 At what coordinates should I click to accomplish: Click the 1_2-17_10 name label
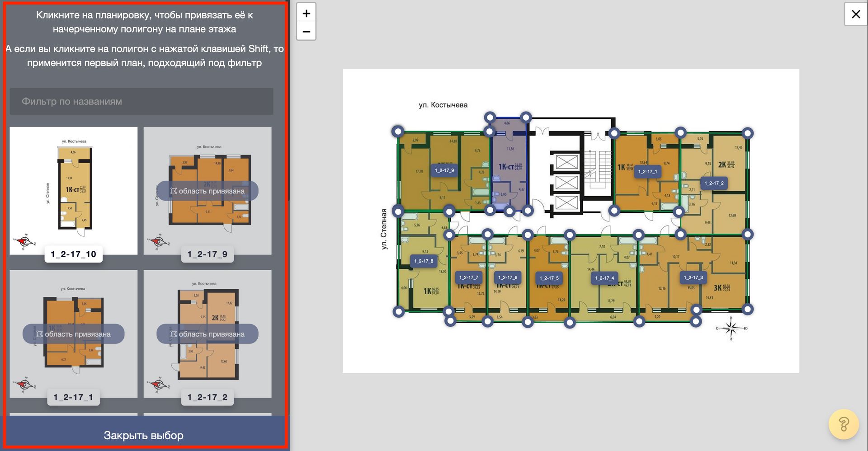pos(74,254)
